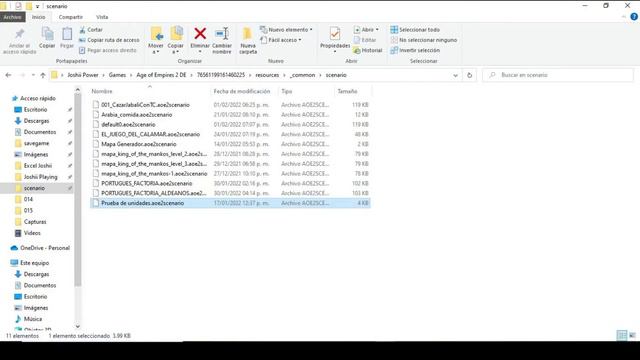Select all with Seleccionar todo
The image size is (640, 360).
point(415,30)
